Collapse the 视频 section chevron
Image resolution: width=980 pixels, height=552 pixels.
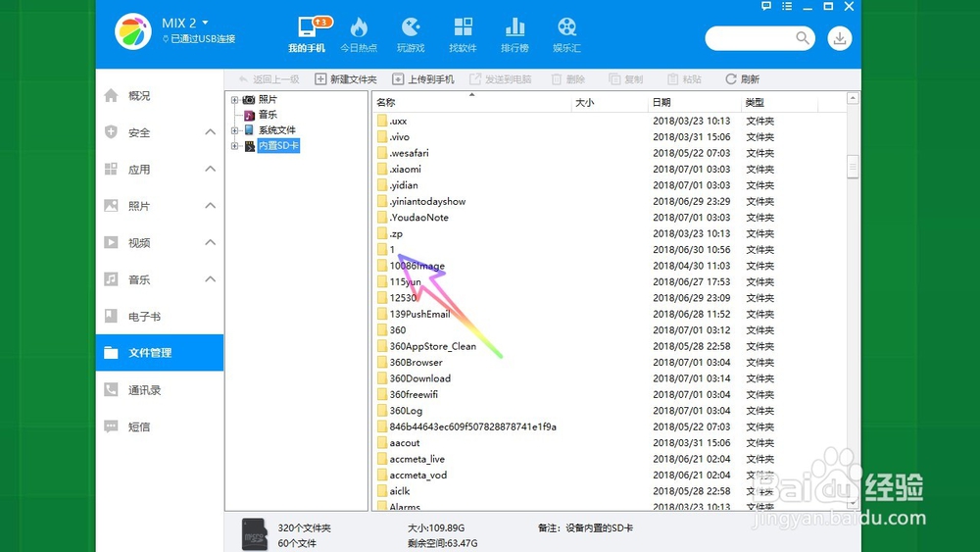click(x=210, y=242)
